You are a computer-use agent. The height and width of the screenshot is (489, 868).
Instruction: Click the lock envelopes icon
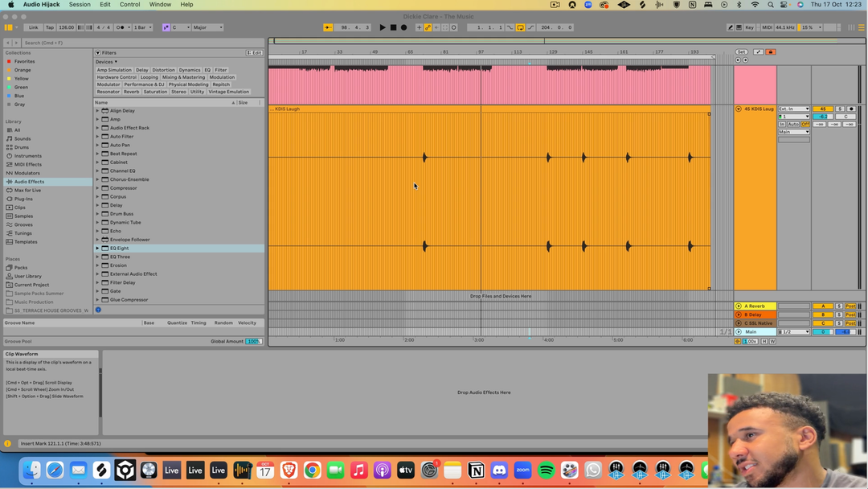[770, 51]
